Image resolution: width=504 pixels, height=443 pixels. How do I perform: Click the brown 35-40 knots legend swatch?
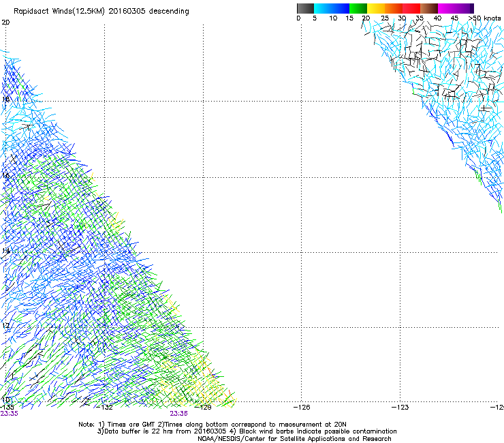(x=429, y=8)
